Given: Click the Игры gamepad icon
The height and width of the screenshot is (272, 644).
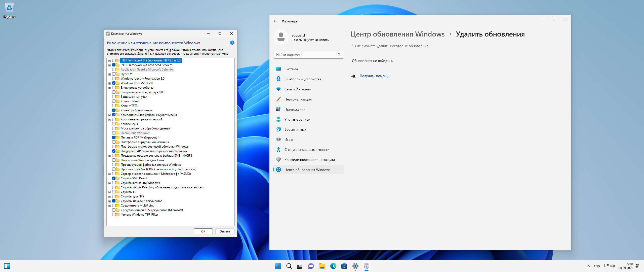Looking at the screenshot, I should (x=278, y=139).
